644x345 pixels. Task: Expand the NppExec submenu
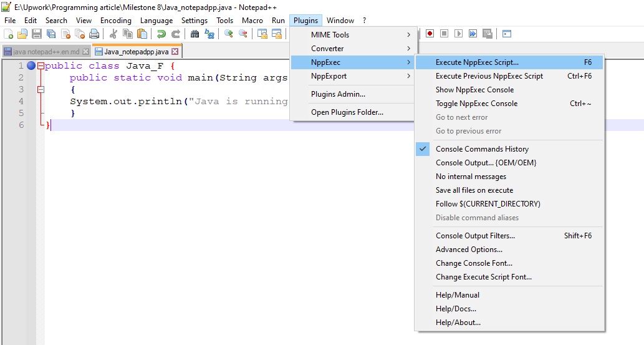352,62
